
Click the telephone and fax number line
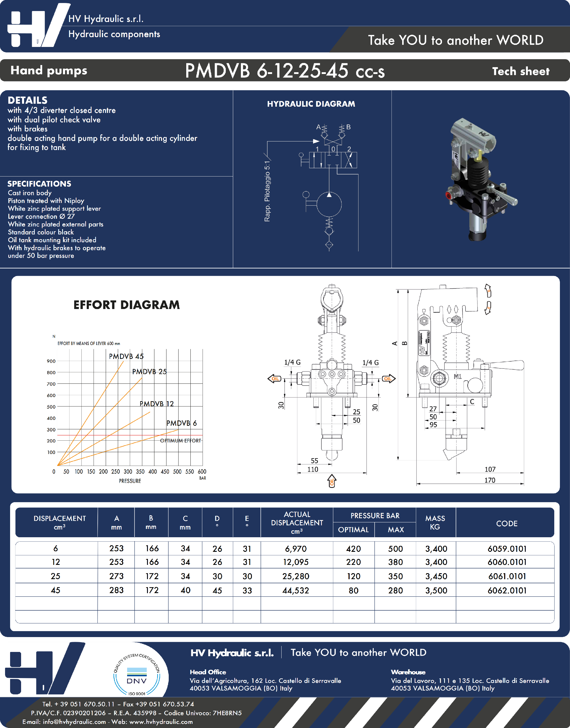(118, 704)
